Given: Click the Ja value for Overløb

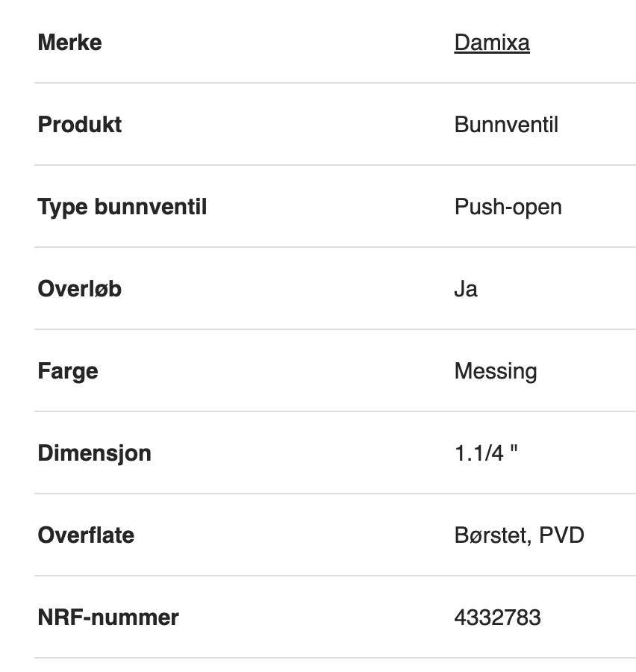Looking at the screenshot, I should (x=465, y=289).
